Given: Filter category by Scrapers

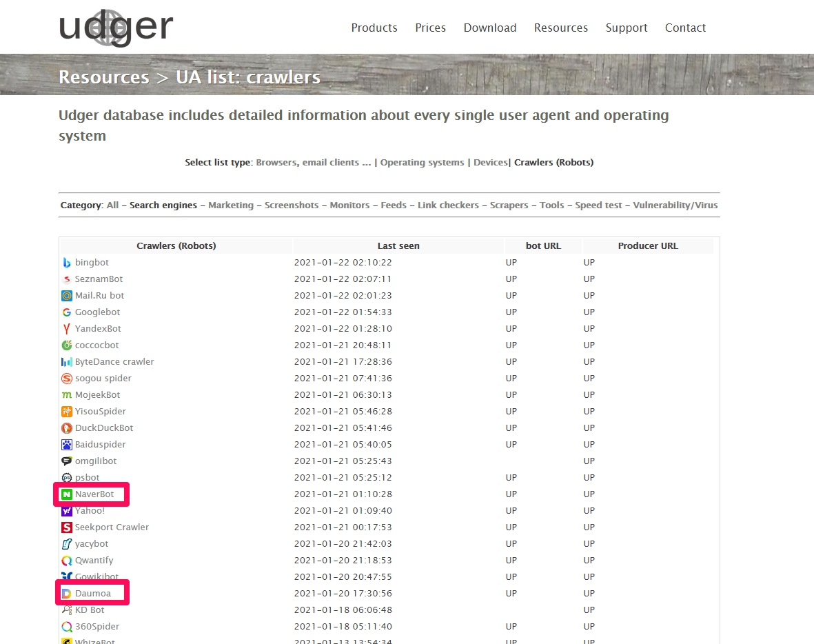Looking at the screenshot, I should (x=509, y=205).
